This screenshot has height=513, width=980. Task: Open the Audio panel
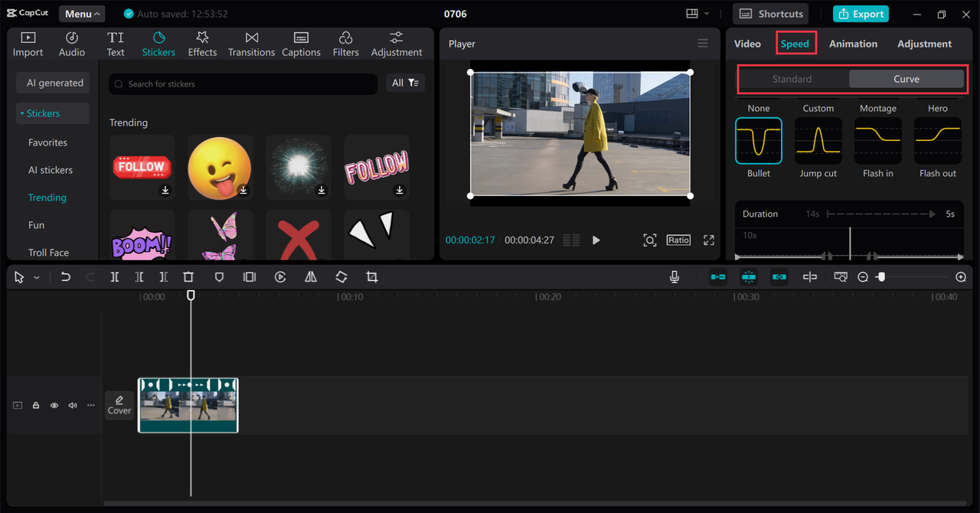(x=72, y=44)
